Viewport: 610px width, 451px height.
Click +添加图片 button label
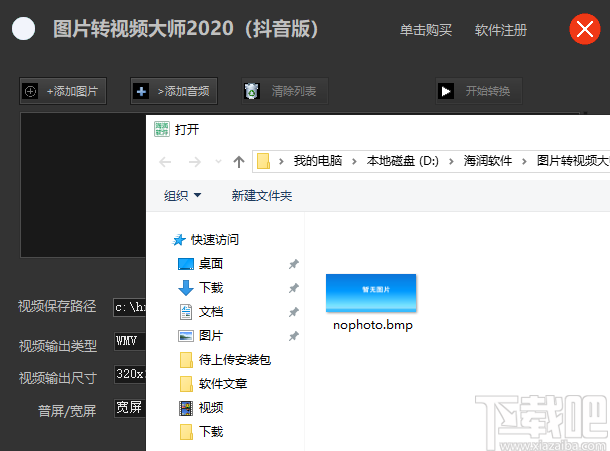[72, 91]
